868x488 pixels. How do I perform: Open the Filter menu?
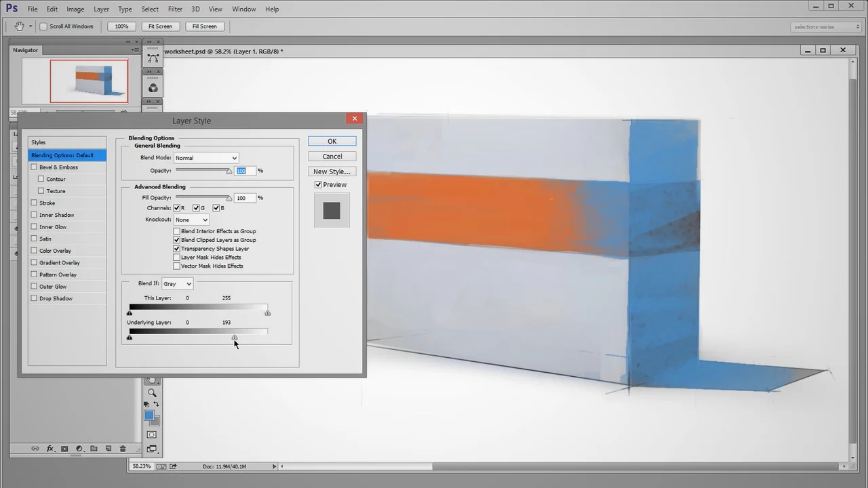tap(175, 9)
